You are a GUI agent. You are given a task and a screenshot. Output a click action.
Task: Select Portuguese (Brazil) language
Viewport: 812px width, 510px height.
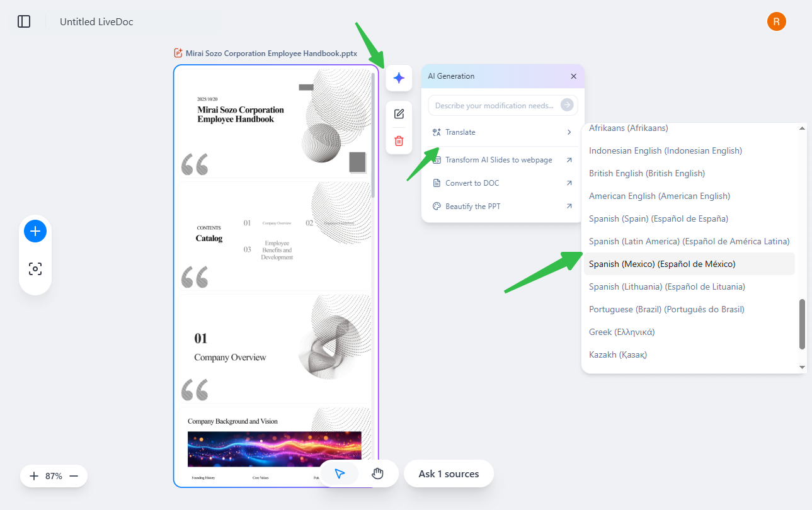pyautogui.click(x=666, y=309)
